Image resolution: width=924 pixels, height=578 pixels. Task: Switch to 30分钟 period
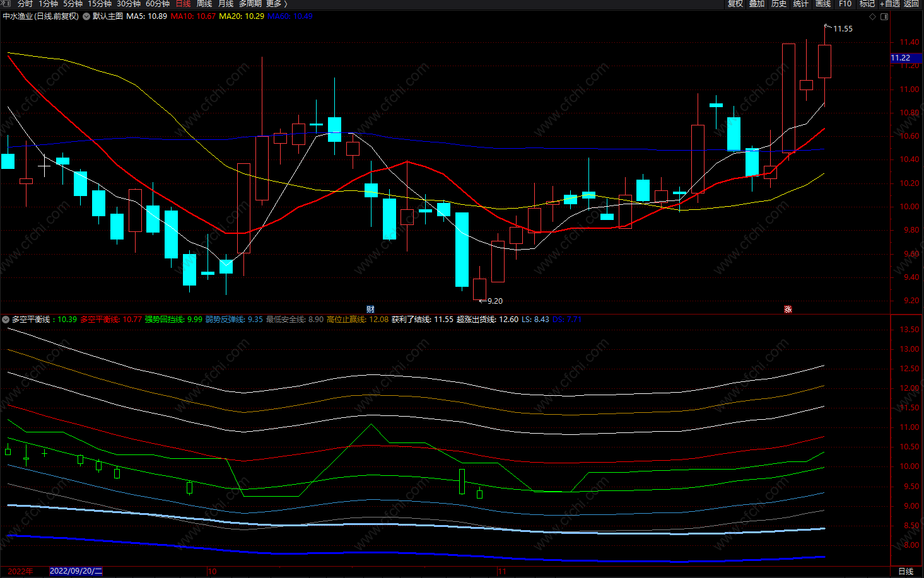pos(129,4)
